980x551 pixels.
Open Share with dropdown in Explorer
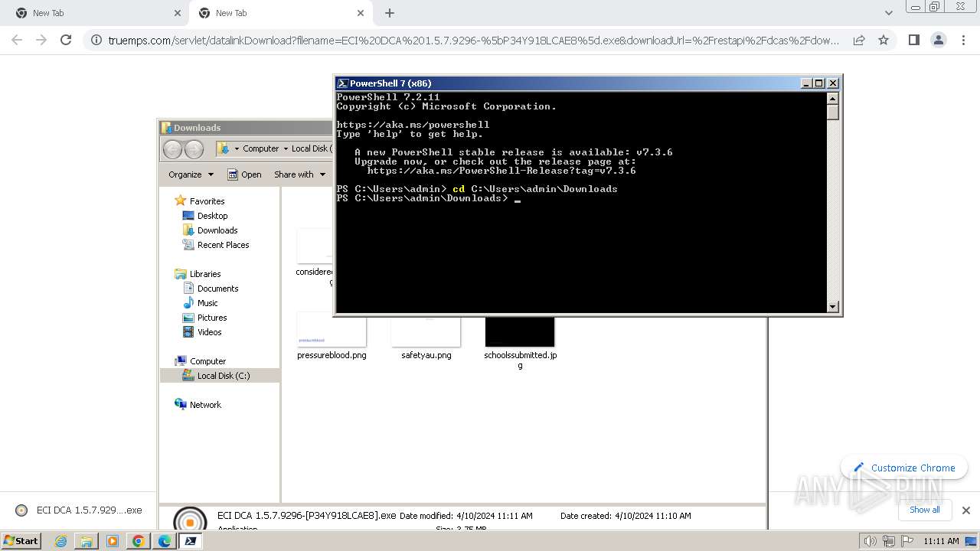tap(299, 174)
